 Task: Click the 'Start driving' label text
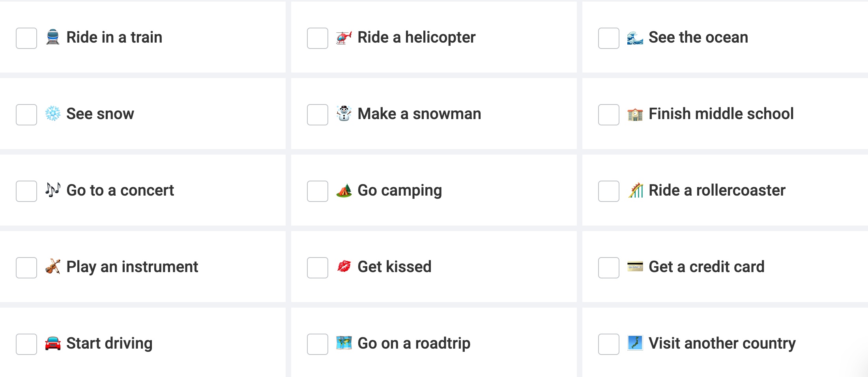pyautogui.click(x=109, y=343)
